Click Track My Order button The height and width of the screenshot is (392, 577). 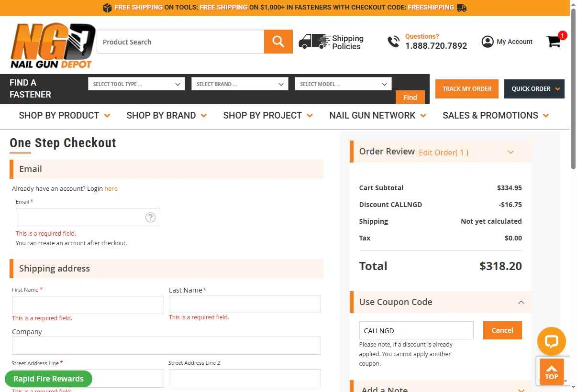(467, 89)
